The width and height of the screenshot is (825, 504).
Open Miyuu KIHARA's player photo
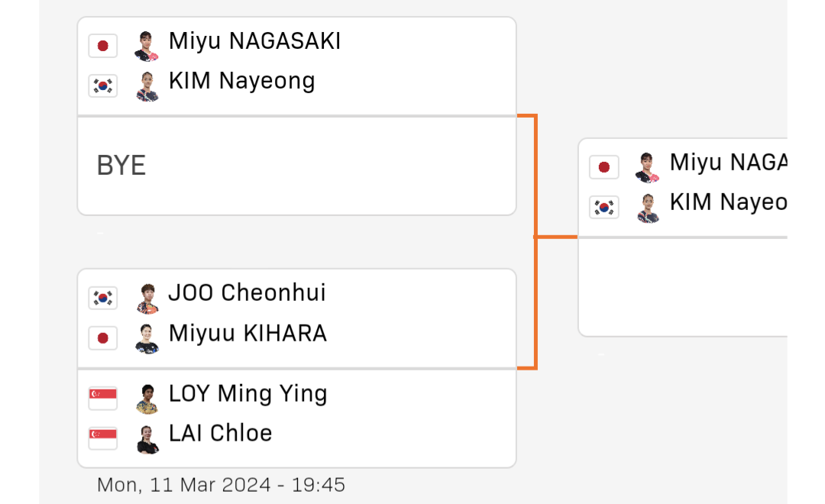pyautogui.click(x=147, y=338)
